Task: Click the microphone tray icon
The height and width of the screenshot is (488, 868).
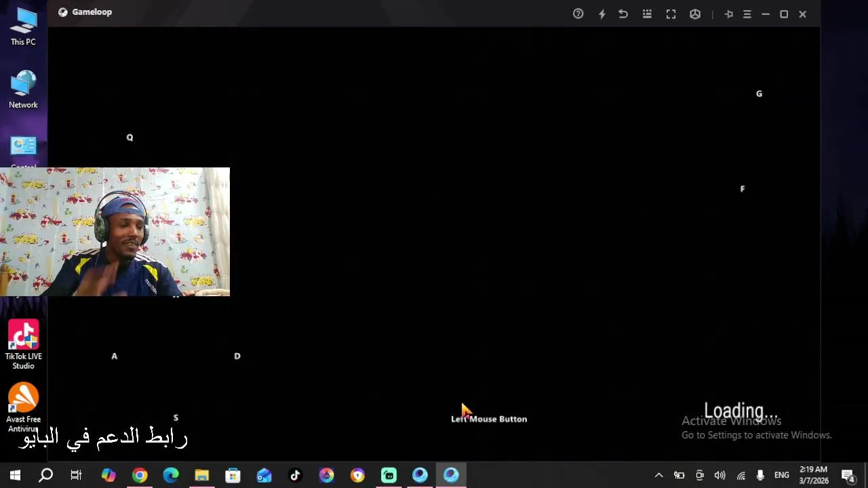Action: (760, 475)
